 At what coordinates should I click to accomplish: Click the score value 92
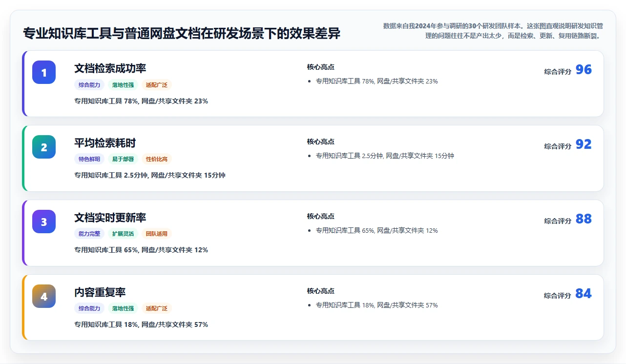(x=584, y=144)
